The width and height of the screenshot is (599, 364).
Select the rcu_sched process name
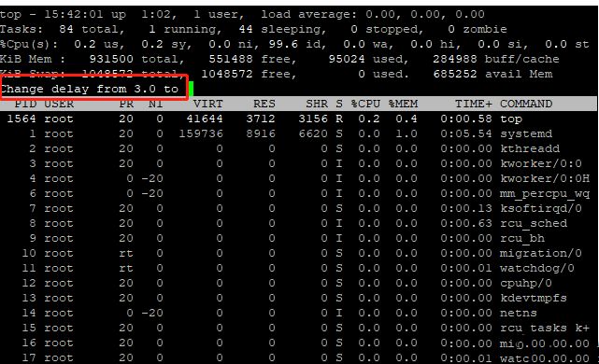pyautogui.click(x=534, y=224)
